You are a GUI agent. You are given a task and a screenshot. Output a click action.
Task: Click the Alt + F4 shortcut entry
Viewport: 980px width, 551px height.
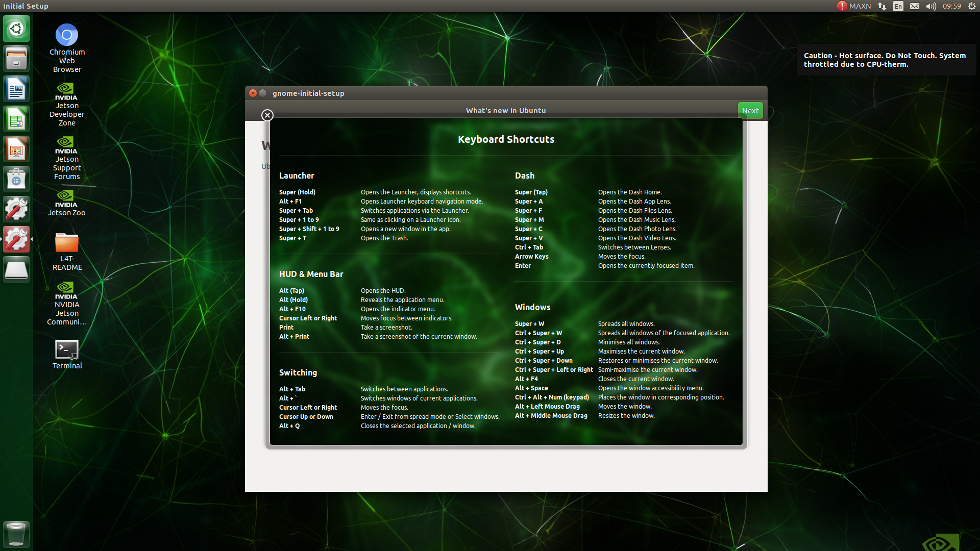(x=526, y=379)
